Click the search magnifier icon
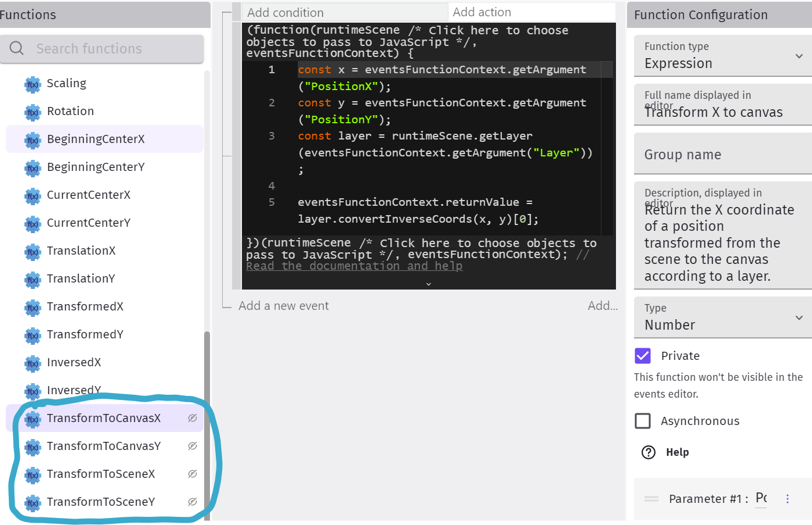The image size is (812, 525). (x=17, y=48)
